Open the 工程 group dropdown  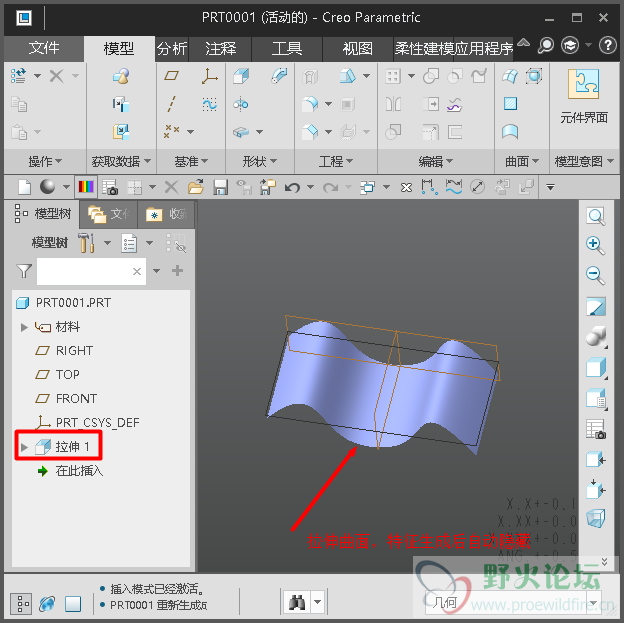click(x=336, y=161)
